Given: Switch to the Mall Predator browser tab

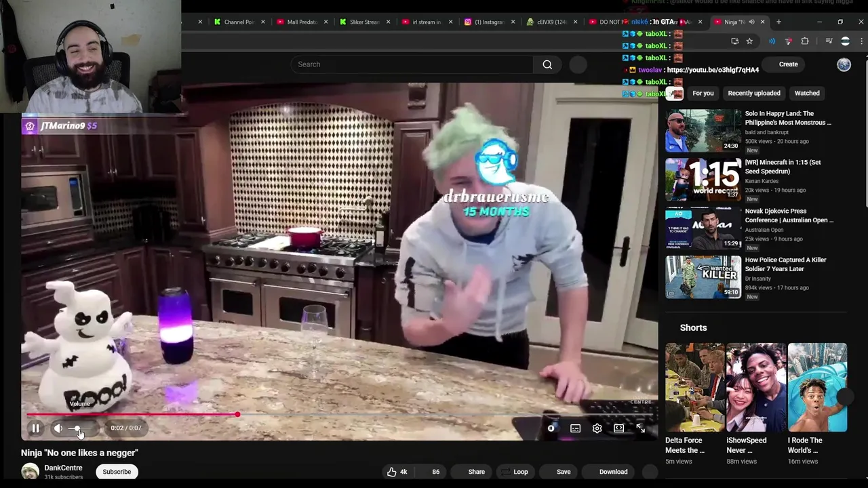Looking at the screenshot, I should (x=302, y=22).
